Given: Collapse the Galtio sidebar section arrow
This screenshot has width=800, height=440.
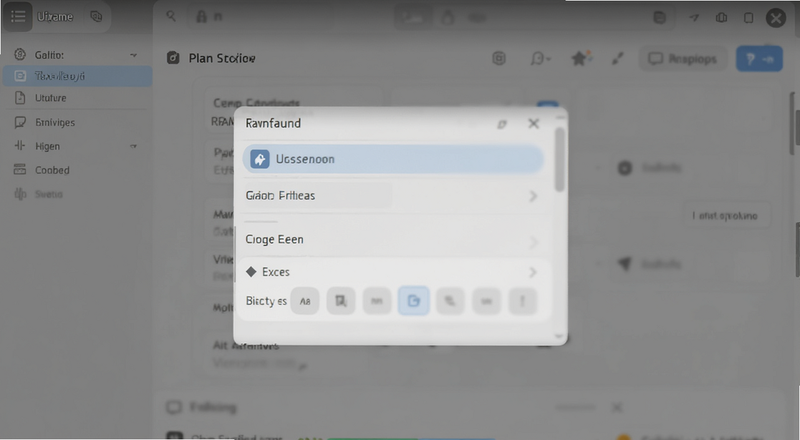Looking at the screenshot, I should [133, 55].
